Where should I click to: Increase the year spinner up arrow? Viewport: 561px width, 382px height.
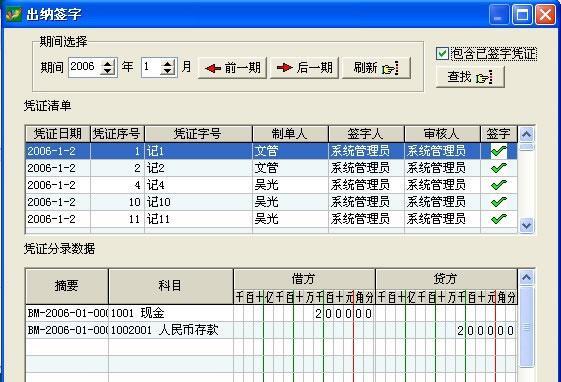click(x=108, y=63)
